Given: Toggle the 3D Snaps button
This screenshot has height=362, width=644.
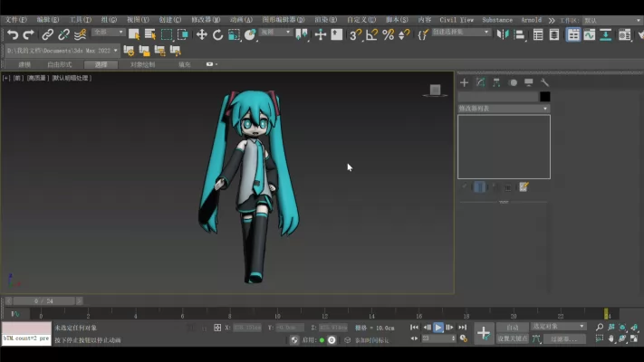Looking at the screenshot, I should click(x=355, y=35).
